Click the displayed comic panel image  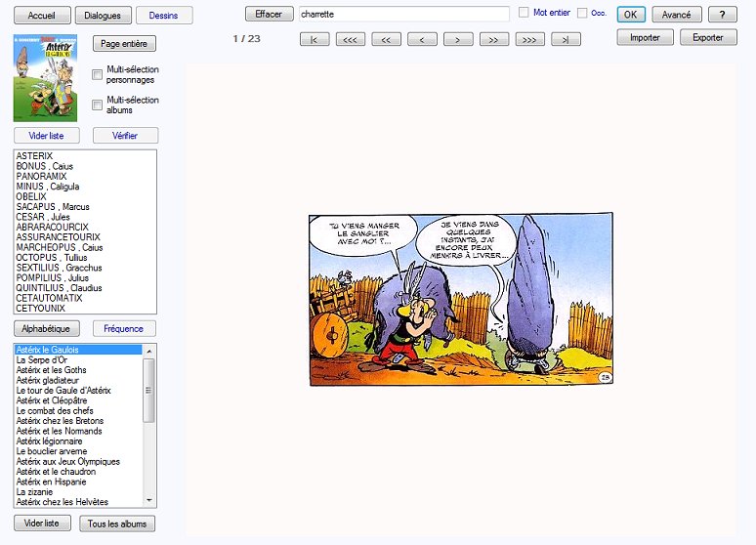(461, 300)
